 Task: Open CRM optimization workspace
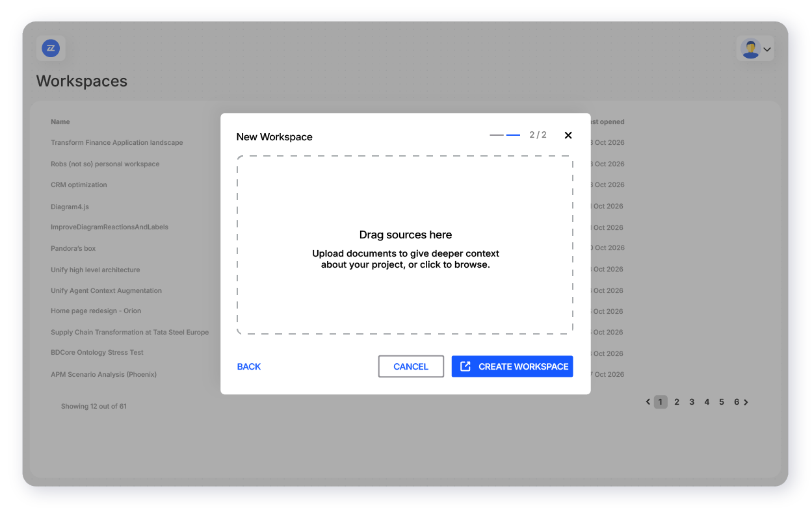click(79, 184)
